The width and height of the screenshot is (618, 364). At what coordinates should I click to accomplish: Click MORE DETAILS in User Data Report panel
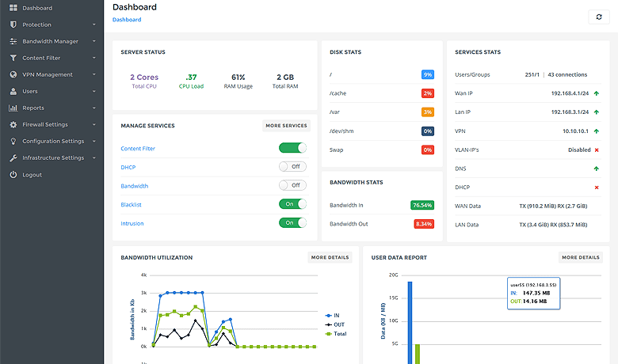(581, 257)
